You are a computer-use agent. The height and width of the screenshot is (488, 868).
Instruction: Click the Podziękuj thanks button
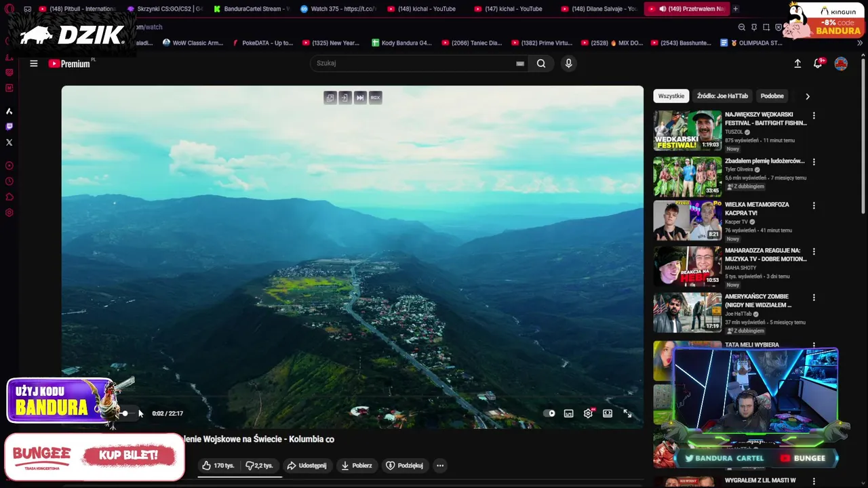click(404, 466)
